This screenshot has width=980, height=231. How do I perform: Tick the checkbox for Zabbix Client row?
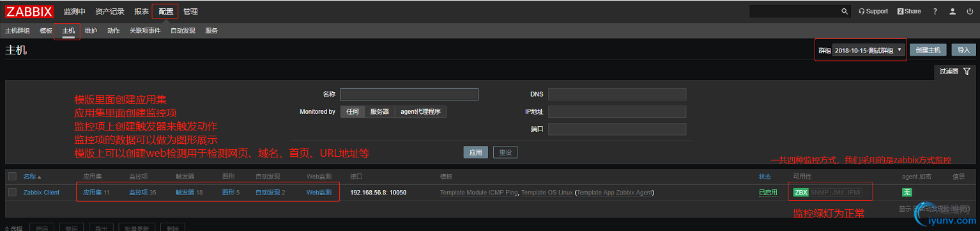(x=13, y=192)
